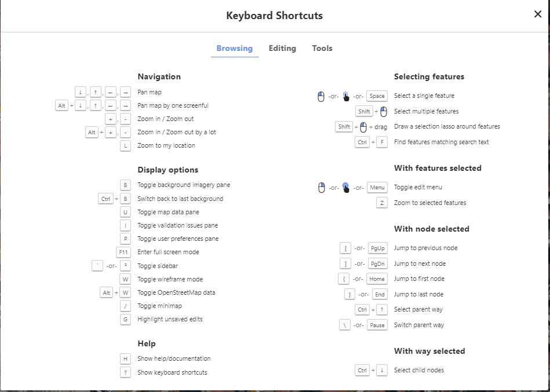
Task: Click the 'Toggle wireframe mode' text
Action: point(170,279)
